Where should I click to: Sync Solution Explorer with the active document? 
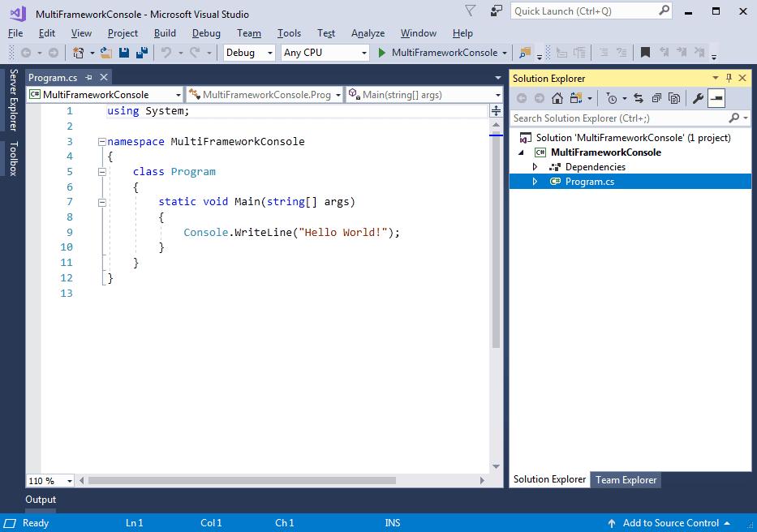639,98
